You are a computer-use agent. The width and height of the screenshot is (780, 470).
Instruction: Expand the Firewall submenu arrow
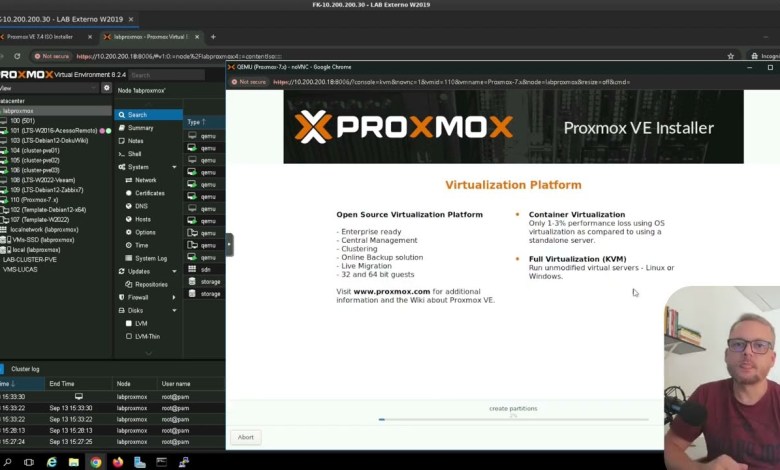(x=174, y=297)
